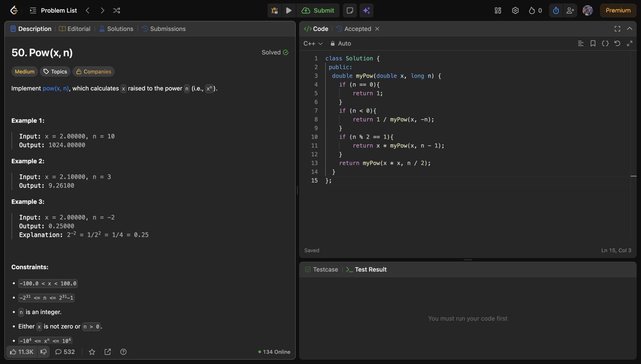Open the layout grid icon
Viewport: 641px width, 364px height.
click(498, 10)
